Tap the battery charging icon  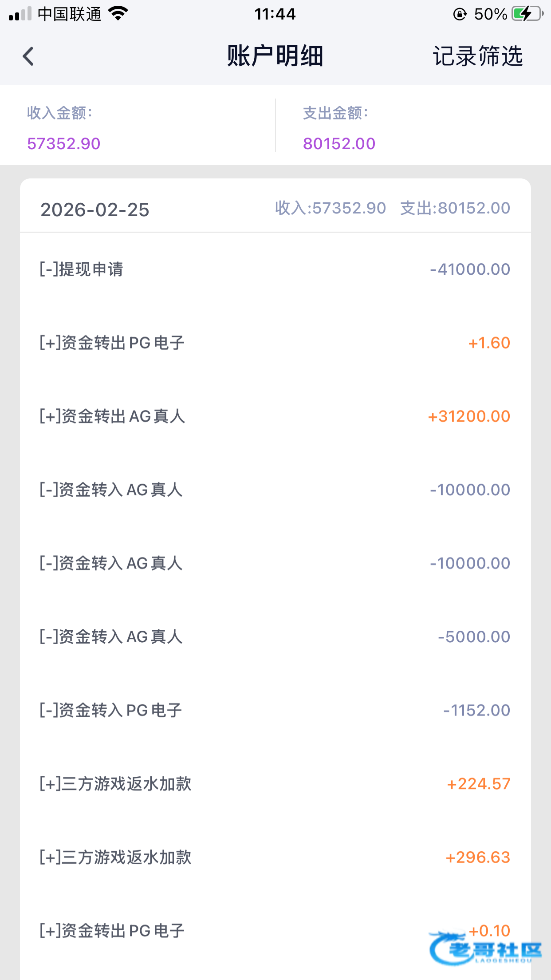pos(527,14)
